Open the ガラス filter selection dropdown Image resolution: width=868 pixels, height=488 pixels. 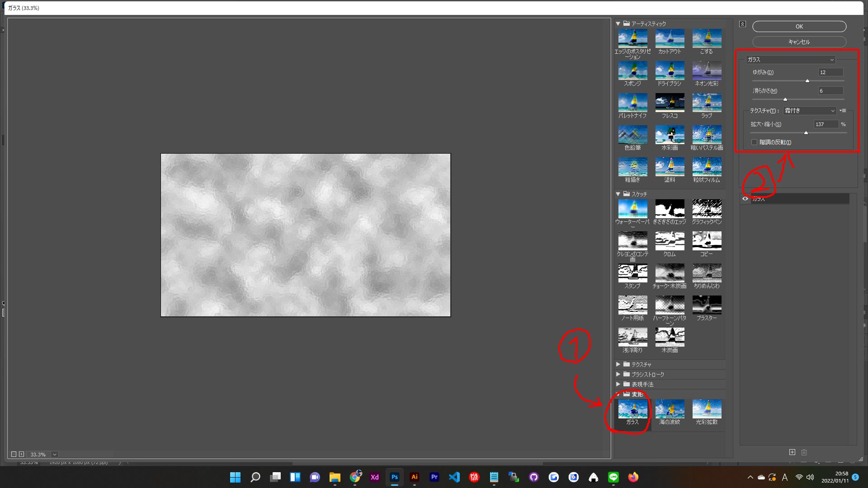click(790, 60)
